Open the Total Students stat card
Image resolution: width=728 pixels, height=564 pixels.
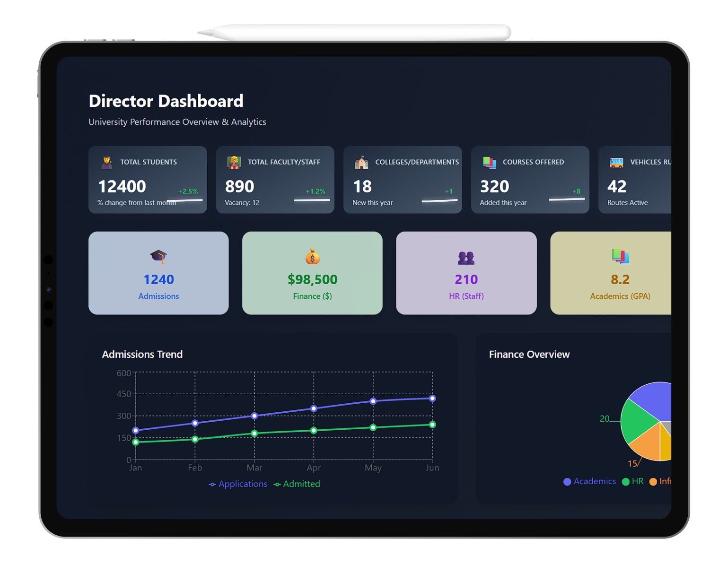tap(148, 180)
